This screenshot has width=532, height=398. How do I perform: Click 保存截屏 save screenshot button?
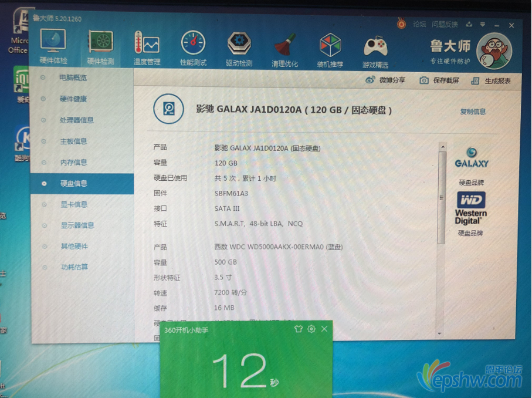click(439, 80)
